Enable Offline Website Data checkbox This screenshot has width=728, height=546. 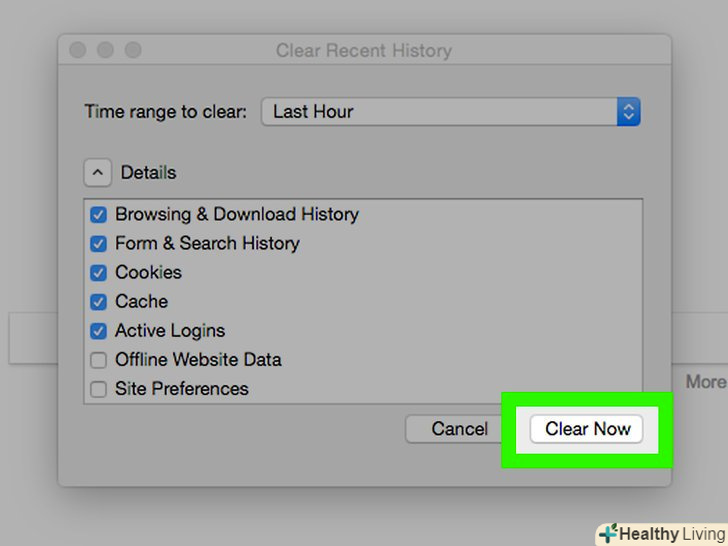pyautogui.click(x=98, y=360)
